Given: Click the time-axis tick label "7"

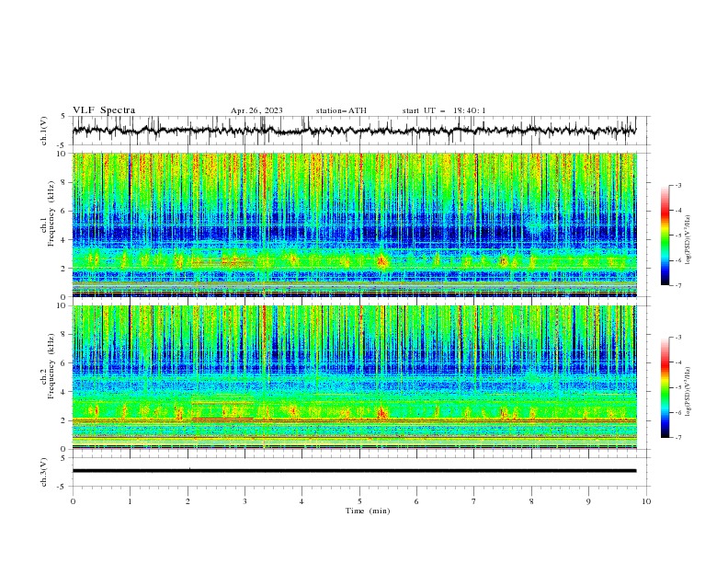Looking at the screenshot, I should pos(474,501).
